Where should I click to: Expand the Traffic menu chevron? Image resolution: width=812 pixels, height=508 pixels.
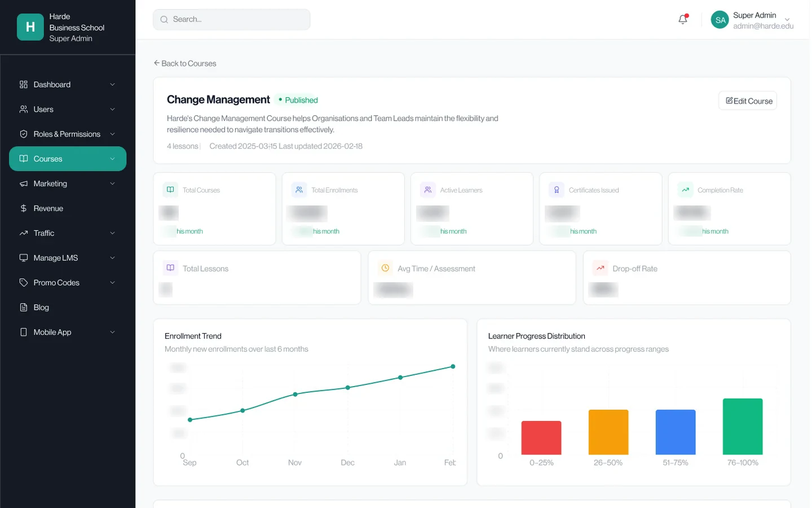(112, 233)
